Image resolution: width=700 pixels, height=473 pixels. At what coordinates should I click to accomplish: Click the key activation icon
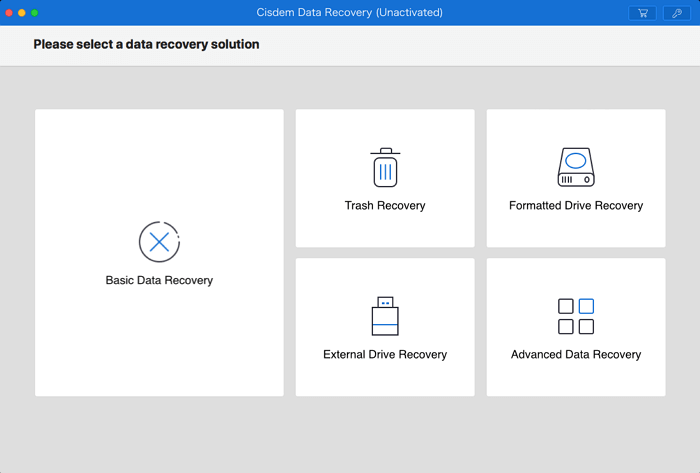(x=676, y=13)
